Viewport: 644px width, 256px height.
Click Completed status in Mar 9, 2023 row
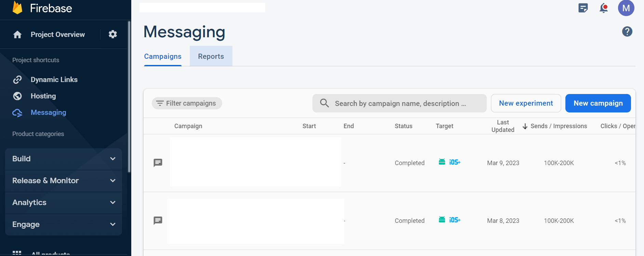[410, 163]
